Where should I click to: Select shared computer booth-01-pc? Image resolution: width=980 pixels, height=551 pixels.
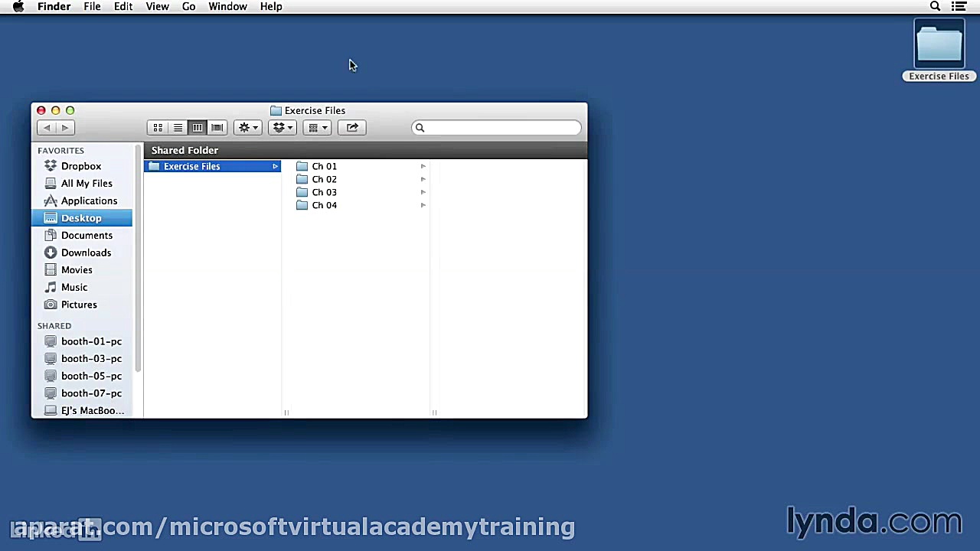(x=91, y=341)
